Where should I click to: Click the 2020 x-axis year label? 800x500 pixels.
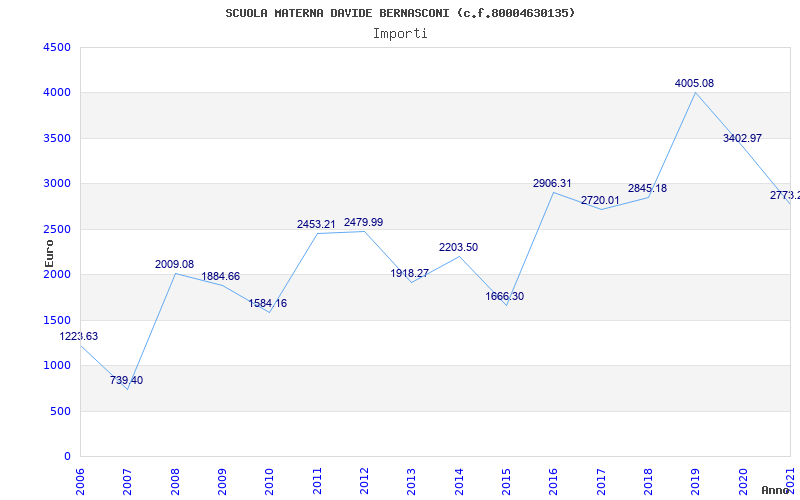coord(743,482)
